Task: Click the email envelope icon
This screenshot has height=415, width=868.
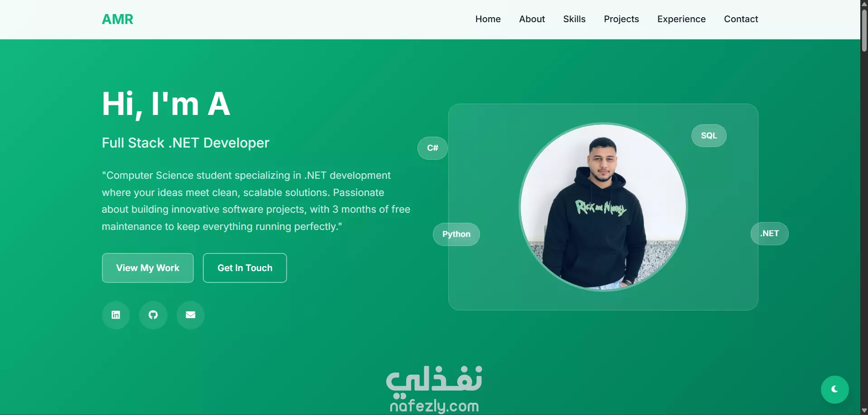Action: pos(191,315)
